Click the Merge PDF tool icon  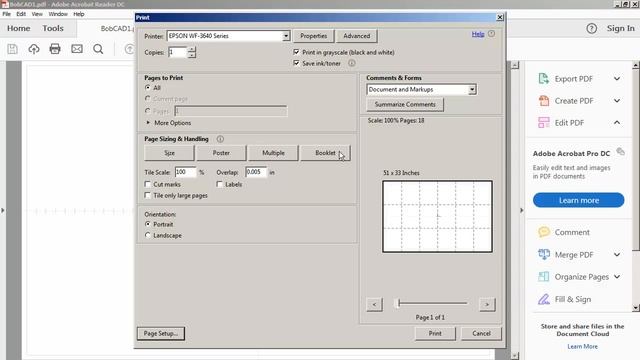543,254
